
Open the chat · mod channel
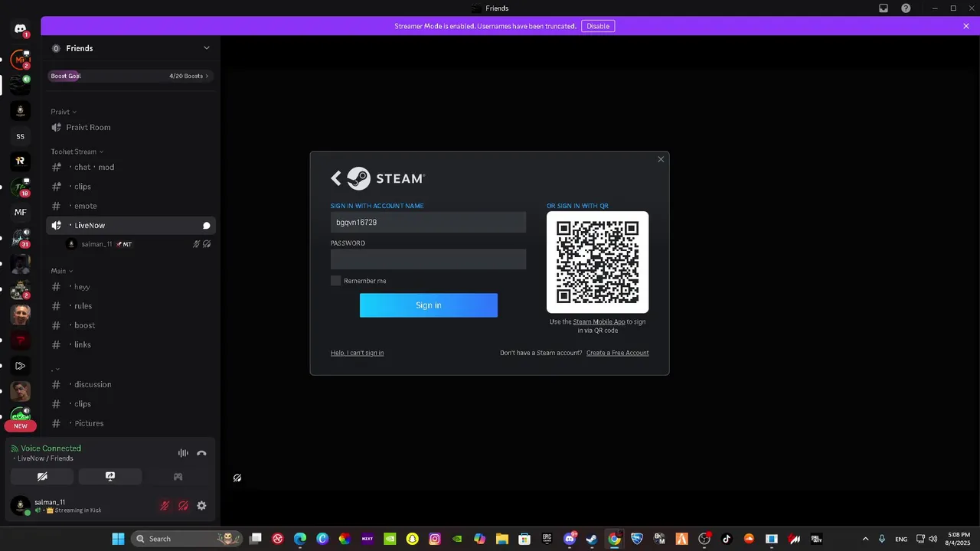click(131, 167)
